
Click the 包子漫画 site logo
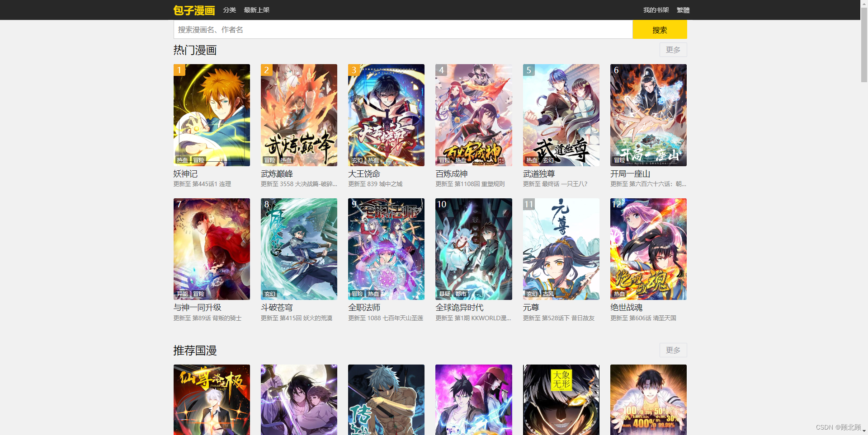(x=194, y=10)
